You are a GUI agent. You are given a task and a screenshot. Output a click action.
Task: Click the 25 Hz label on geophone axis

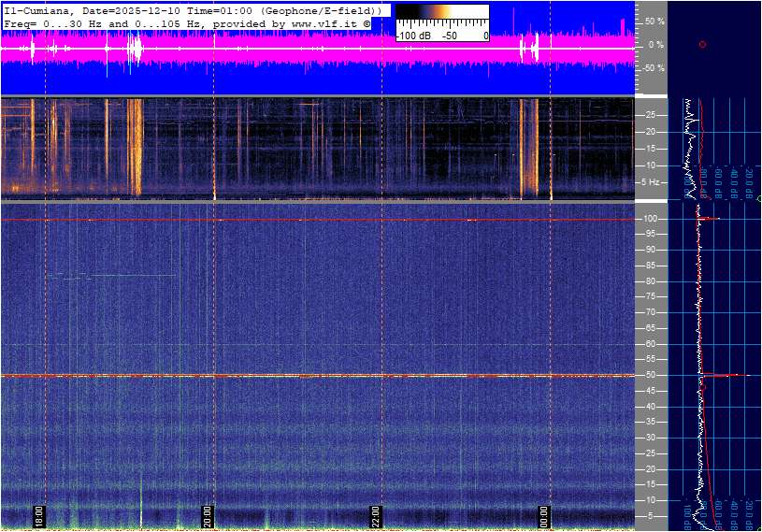pos(651,115)
